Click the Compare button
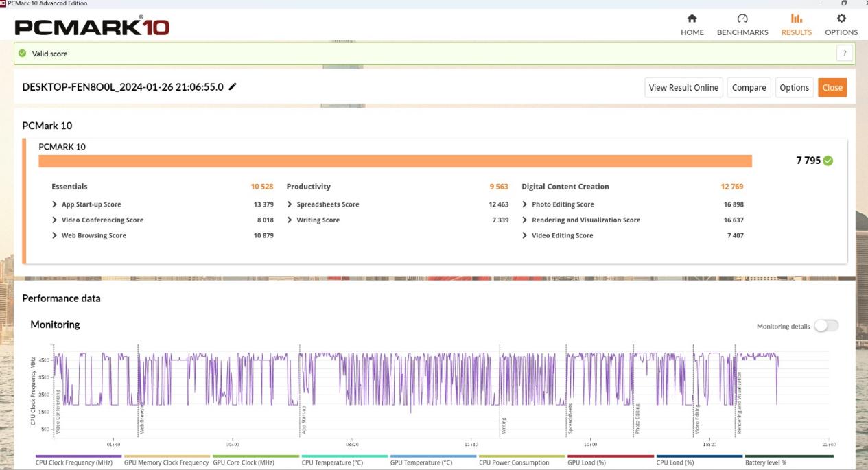The image size is (868, 470). tap(749, 87)
